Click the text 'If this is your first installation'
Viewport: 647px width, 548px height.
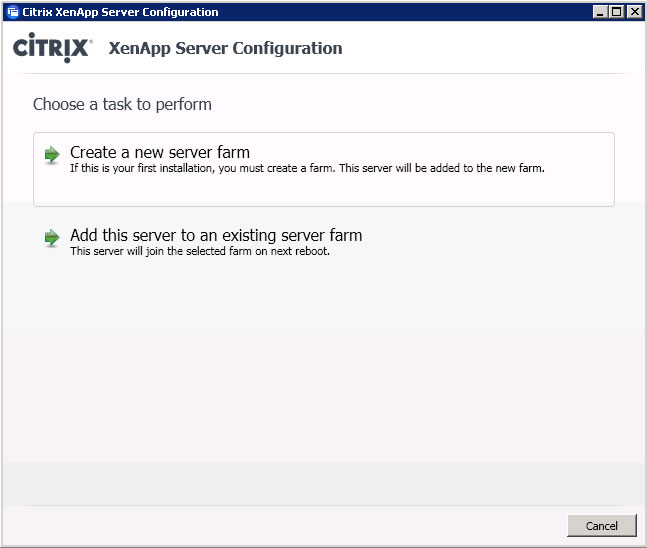142,168
